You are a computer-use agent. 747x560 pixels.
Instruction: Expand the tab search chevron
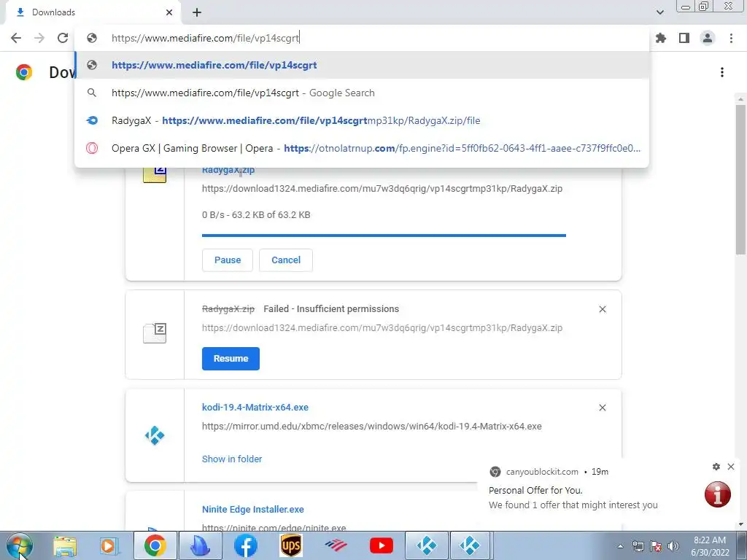pos(659,12)
